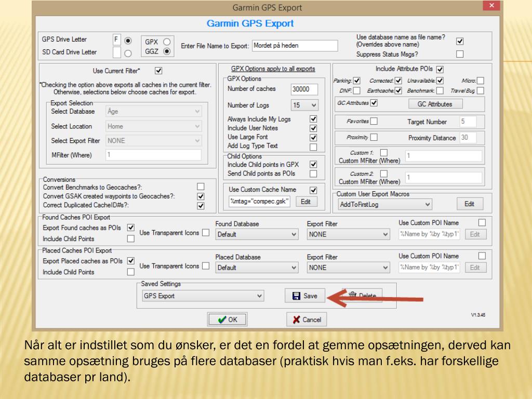Toggle the Parking attribute checkbox

[x=356, y=81]
